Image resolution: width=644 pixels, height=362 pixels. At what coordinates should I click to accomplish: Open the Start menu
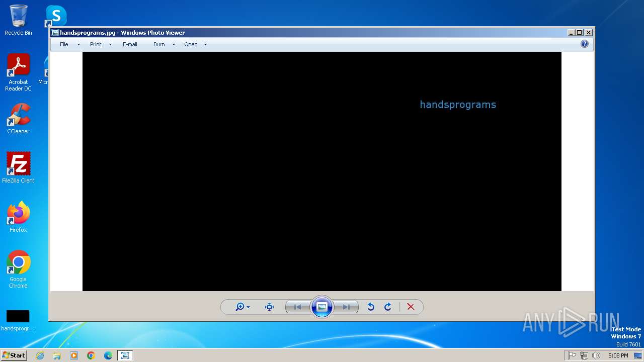(14, 355)
